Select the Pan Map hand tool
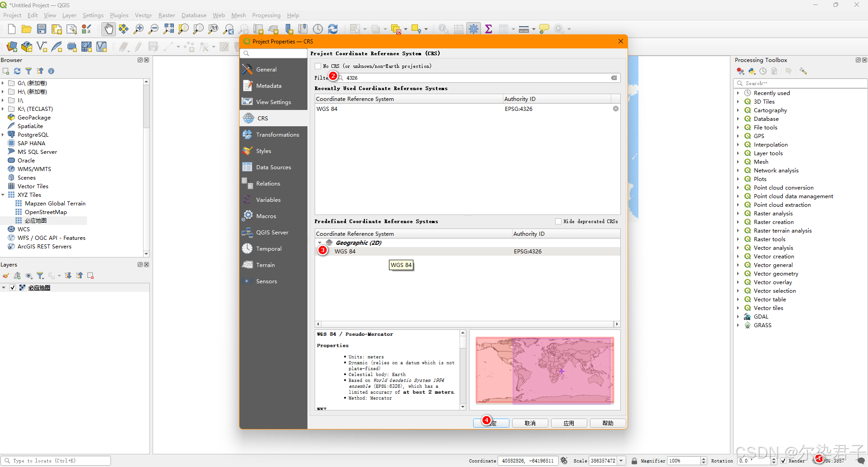 point(109,29)
